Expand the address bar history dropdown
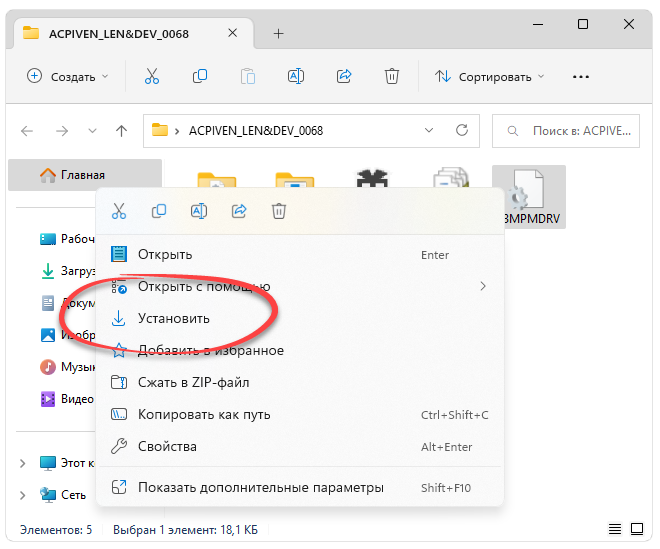Image resolution: width=660 pixels, height=549 pixels. [428, 130]
